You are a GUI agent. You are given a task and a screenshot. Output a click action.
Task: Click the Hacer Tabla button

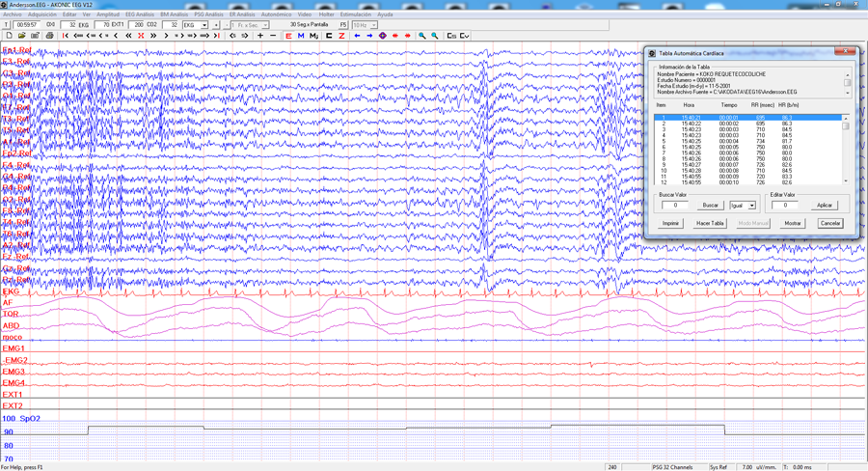[710, 223]
